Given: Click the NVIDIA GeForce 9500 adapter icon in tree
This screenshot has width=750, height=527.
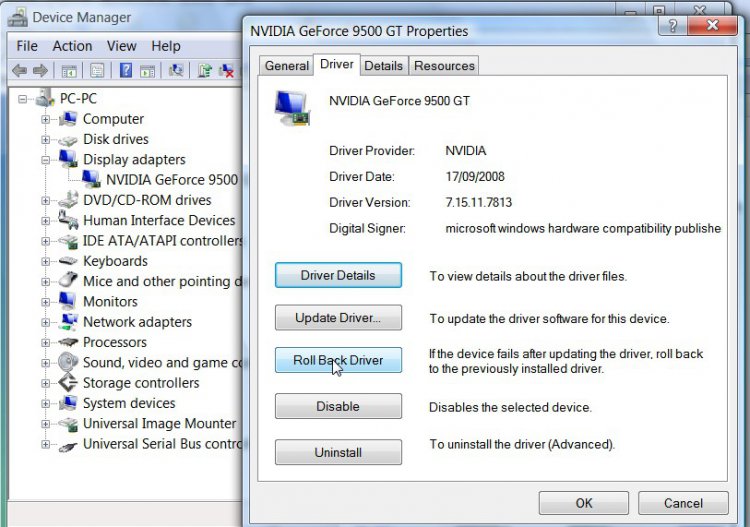Looking at the screenshot, I should [91, 179].
